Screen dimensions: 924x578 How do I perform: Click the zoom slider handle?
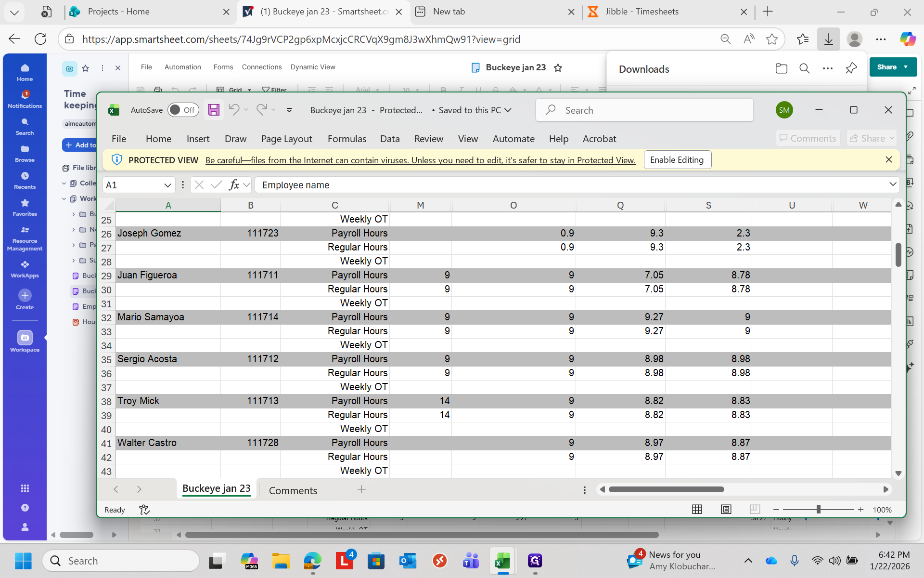[x=818, y=510]
